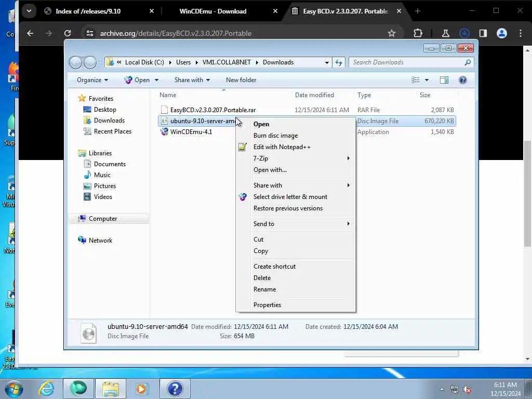The height and width of the screenshot is (399, 532).
Task: Click Users in the address breadcrumb
Action: (x=183, y=62)
